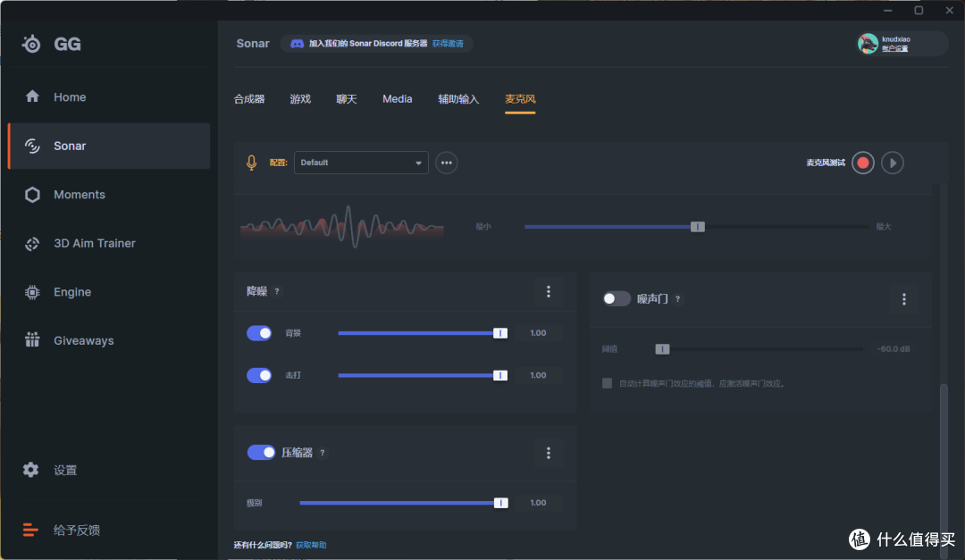The height and width of the screenshot is (560, 965).
Task: Click the 获取帮助 help link
Action: 311,545
